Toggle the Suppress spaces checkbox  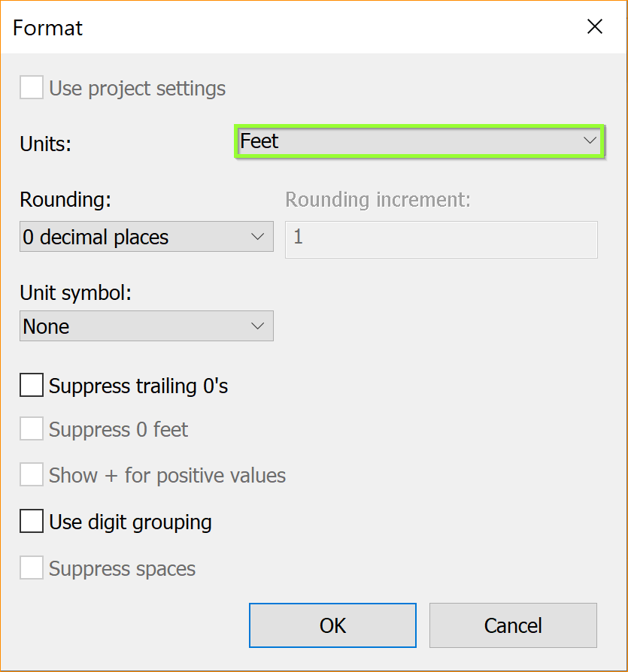[x=32, y=568]
